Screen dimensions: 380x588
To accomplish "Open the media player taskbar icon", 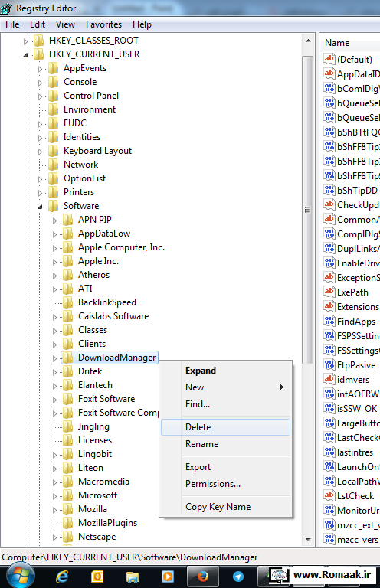I will (x=167, y=577).
